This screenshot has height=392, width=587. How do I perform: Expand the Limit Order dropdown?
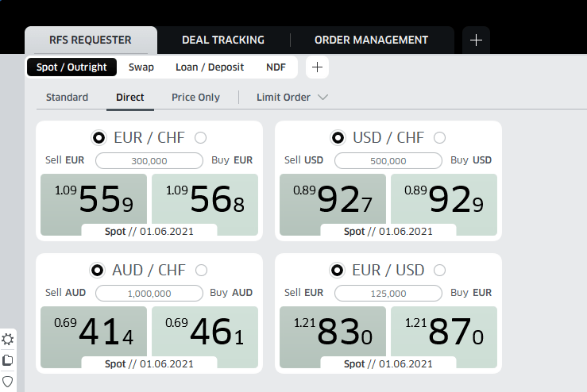tap(292, 98)
